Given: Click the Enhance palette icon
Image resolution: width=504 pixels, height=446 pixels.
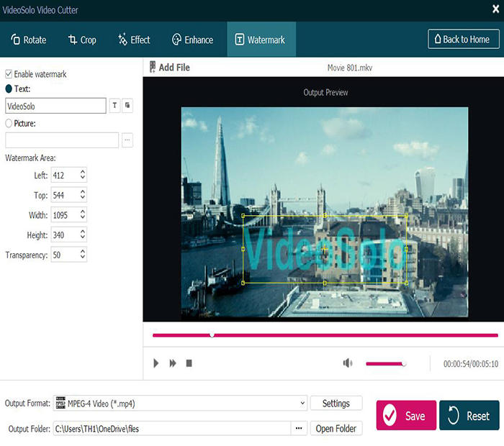Looking at the screenshot, I should pos(176,40).
